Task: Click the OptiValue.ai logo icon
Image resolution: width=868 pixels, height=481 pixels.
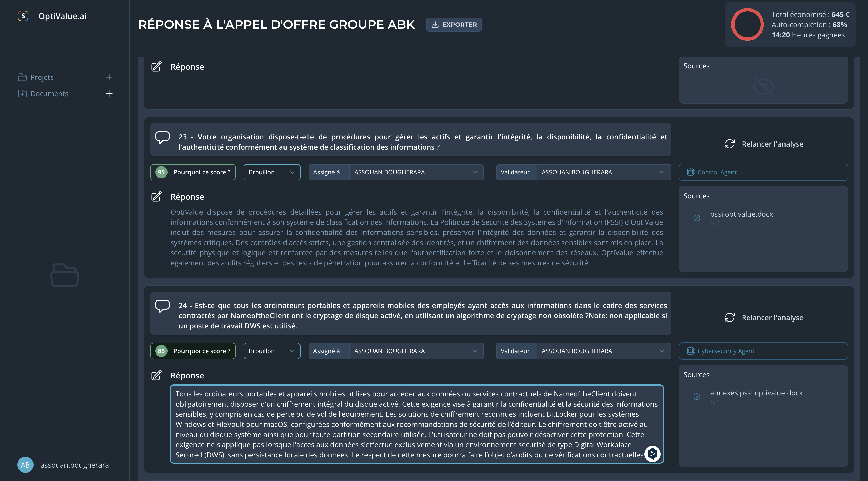Action: coord(23,16)
